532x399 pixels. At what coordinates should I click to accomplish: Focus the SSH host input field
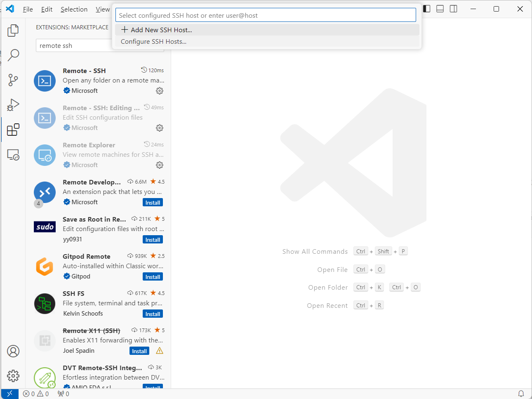[x=266, y=15]
